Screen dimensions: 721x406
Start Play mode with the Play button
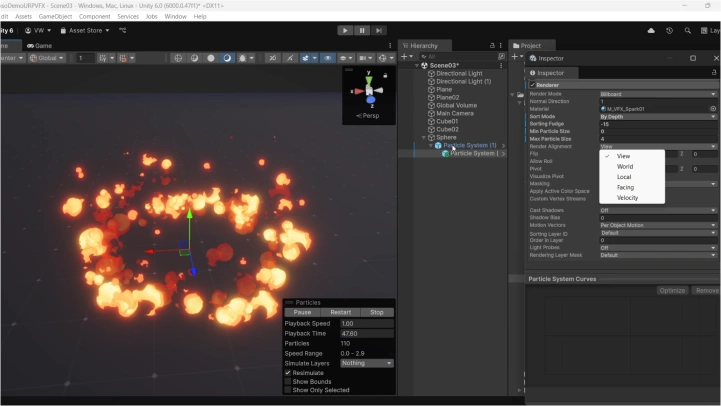[x=345, y=30]
